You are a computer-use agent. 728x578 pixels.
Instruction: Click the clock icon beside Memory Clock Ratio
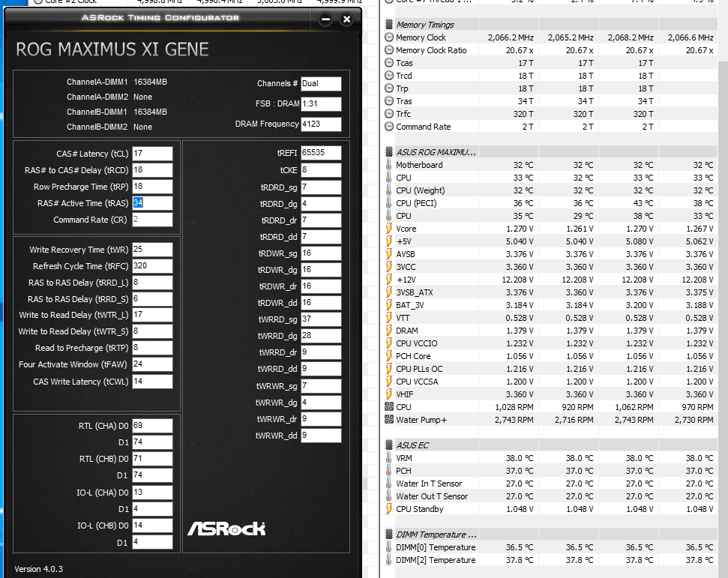pyautogui.click(x=389, y=50)
